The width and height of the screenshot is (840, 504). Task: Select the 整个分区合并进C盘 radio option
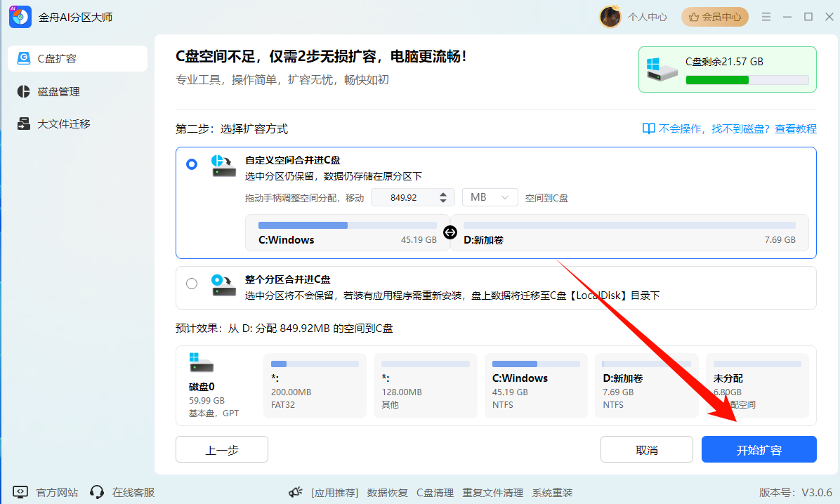point(191,284)
